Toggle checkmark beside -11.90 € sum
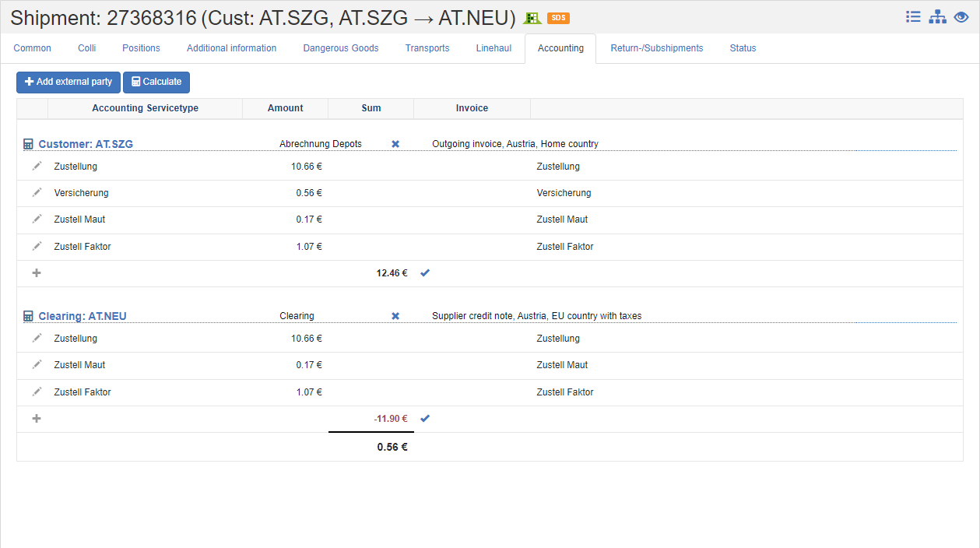 [425, 419]
